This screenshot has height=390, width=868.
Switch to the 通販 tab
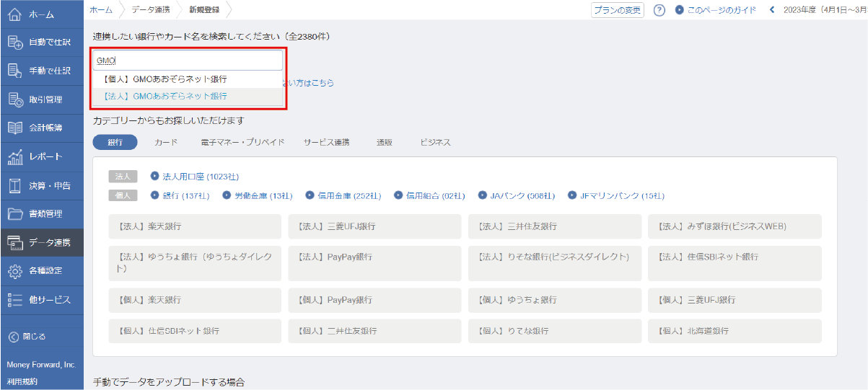tap(385, 142)
